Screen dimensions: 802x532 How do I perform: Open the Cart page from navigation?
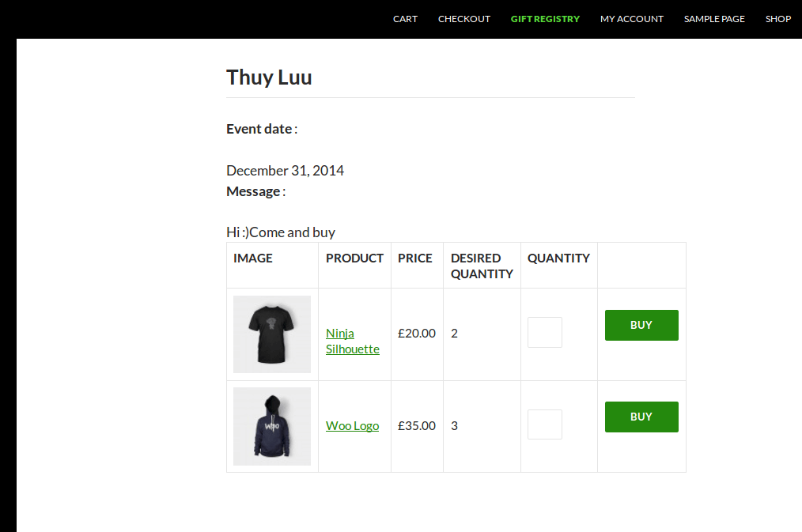pyautogui.click(x=405, y=19)
